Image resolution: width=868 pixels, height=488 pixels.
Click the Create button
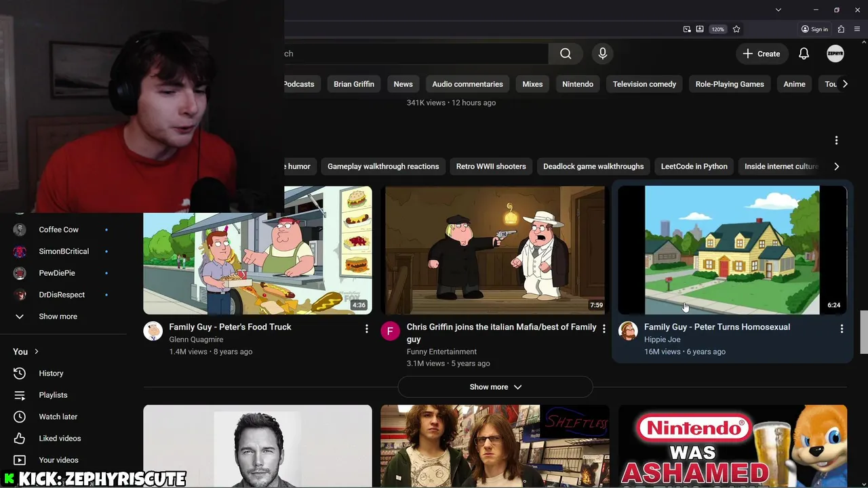(x=762, y=54)
